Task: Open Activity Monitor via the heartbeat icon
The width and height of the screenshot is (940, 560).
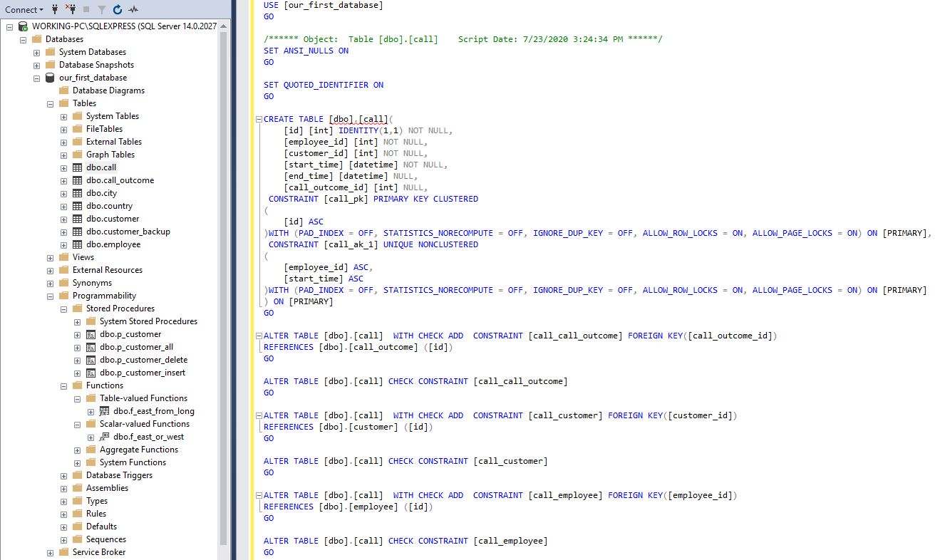Action: [x=134, y=9]
